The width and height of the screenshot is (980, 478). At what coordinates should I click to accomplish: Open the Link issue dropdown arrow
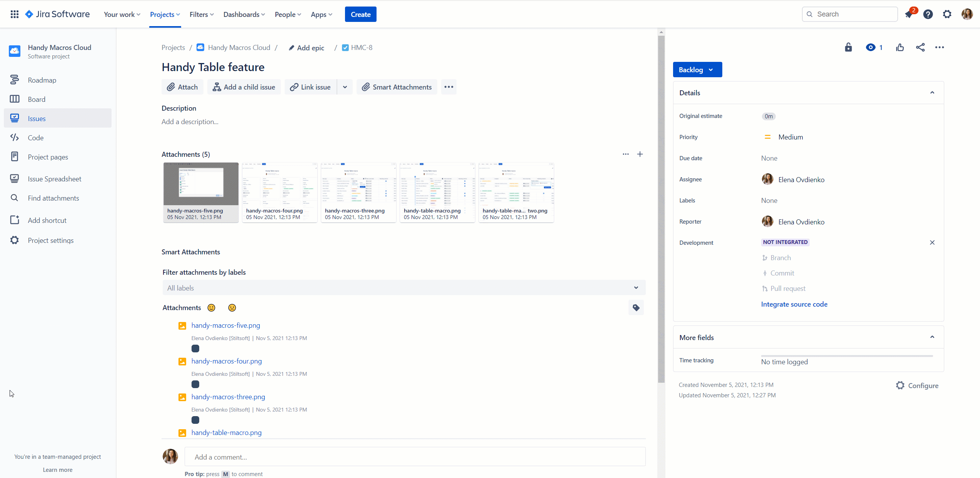[345, 87]
